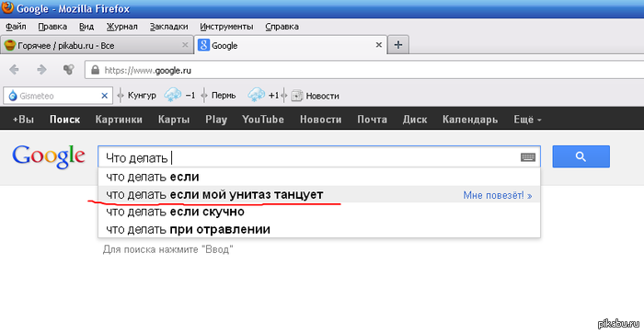Open the Правка menu
The width and height of the screenshot is (644, 334).
(x=52, y=27)
